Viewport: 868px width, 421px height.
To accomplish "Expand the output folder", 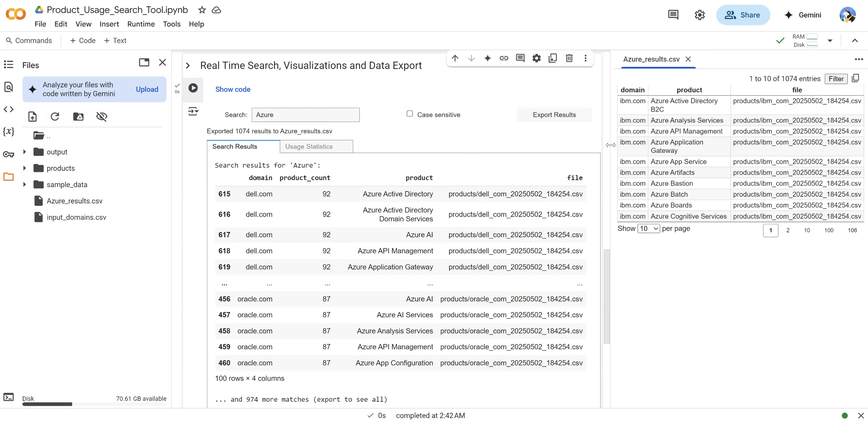I will click(x=24, y=152).
